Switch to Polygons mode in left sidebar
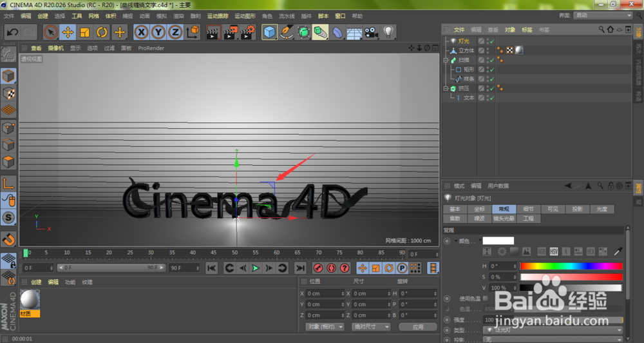Image resolution: width=644 pixels, height=343 pixels. click(x=8, y=162)
